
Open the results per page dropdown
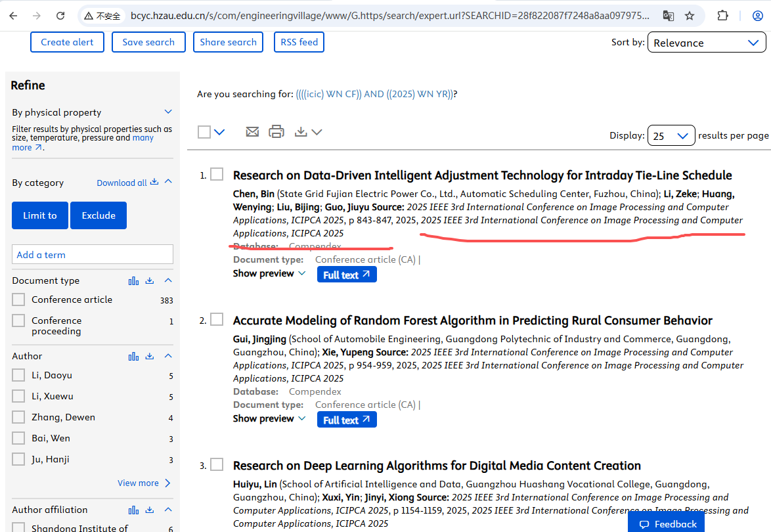point(671,136)
